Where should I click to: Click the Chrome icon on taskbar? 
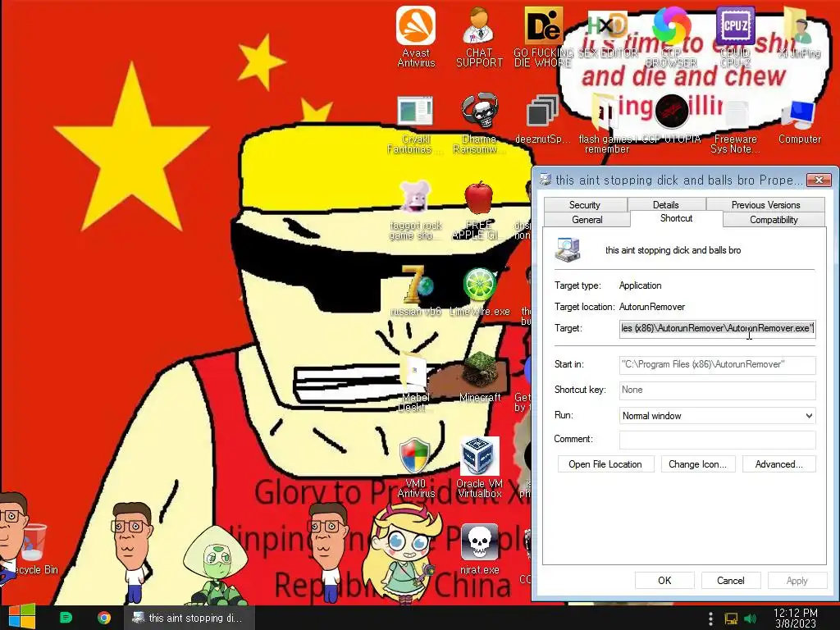coord(104,618)
